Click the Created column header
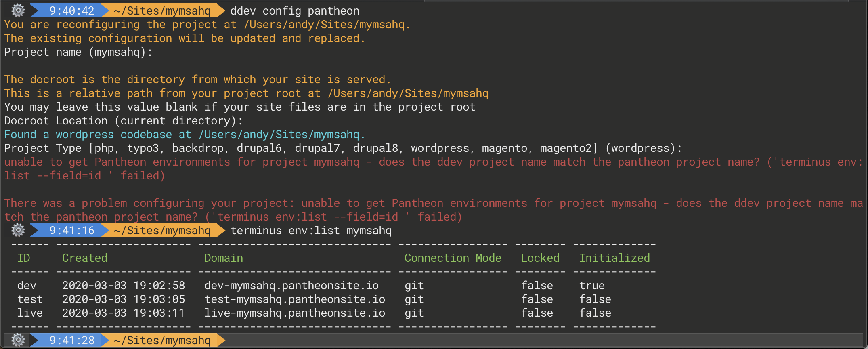The height and width of the screenshot is (349, 868). click(85, 258)
